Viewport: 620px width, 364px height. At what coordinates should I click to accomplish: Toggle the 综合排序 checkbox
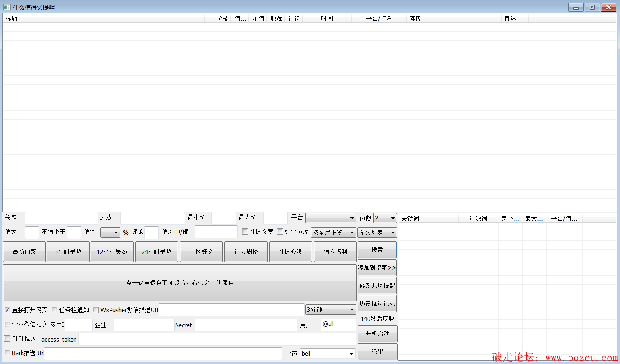tap(280, 232)
